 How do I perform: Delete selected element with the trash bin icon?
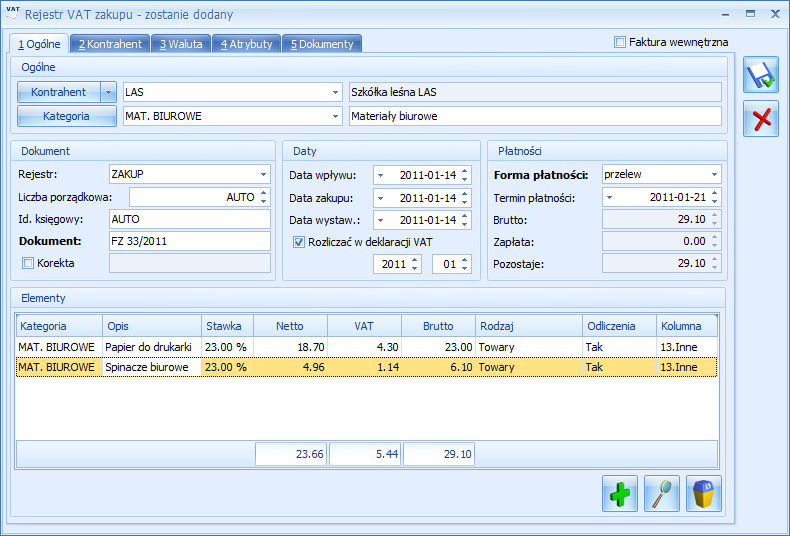704,494
